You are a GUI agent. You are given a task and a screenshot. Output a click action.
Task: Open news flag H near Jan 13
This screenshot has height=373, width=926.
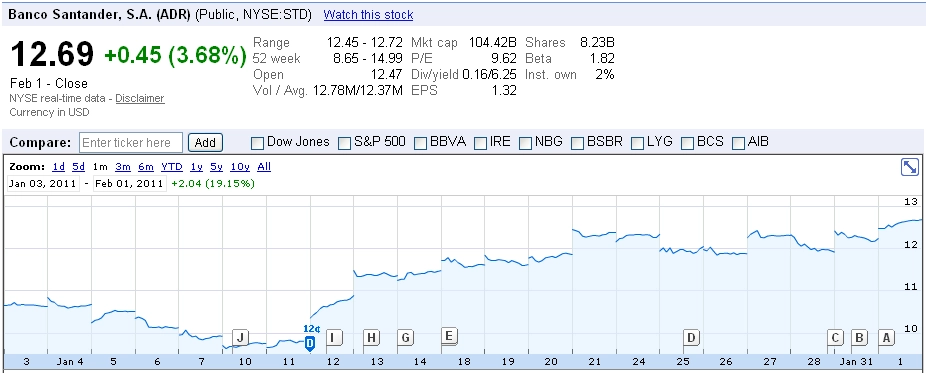[x=371, y=337]
